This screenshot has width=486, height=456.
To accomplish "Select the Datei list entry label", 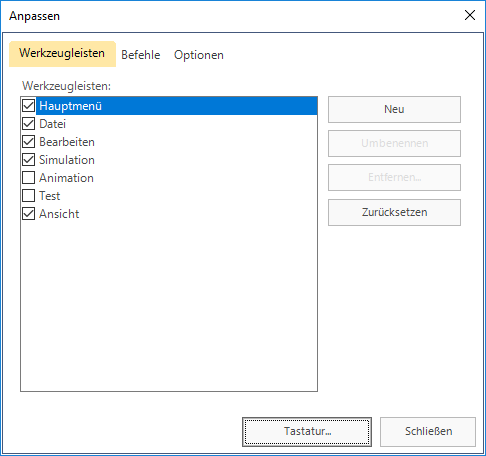I will click(x=53, y=124).
